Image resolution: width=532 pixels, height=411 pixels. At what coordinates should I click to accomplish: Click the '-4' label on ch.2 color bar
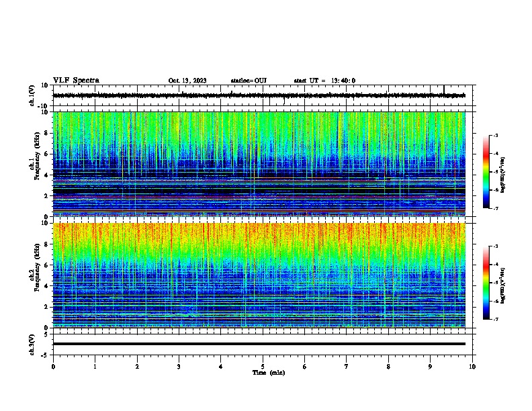coord(495,265)
